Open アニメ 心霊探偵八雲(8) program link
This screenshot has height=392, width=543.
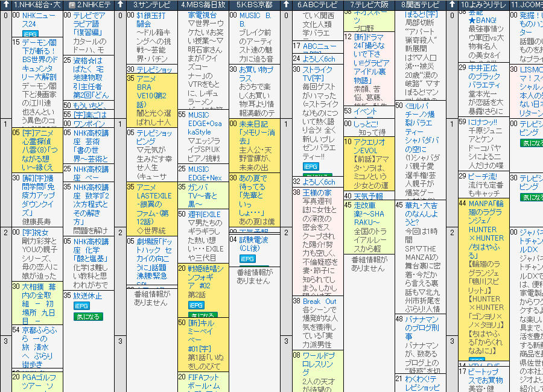point(40,150)
